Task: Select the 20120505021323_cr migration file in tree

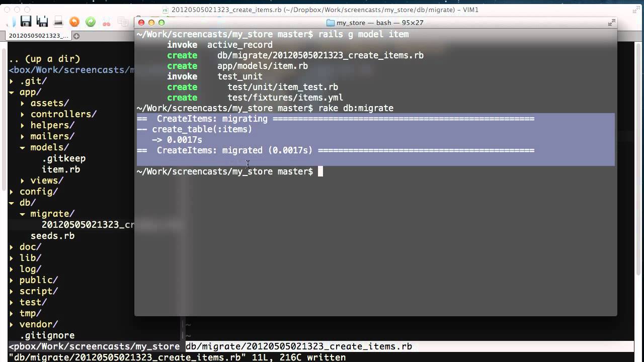Action: 88,225
